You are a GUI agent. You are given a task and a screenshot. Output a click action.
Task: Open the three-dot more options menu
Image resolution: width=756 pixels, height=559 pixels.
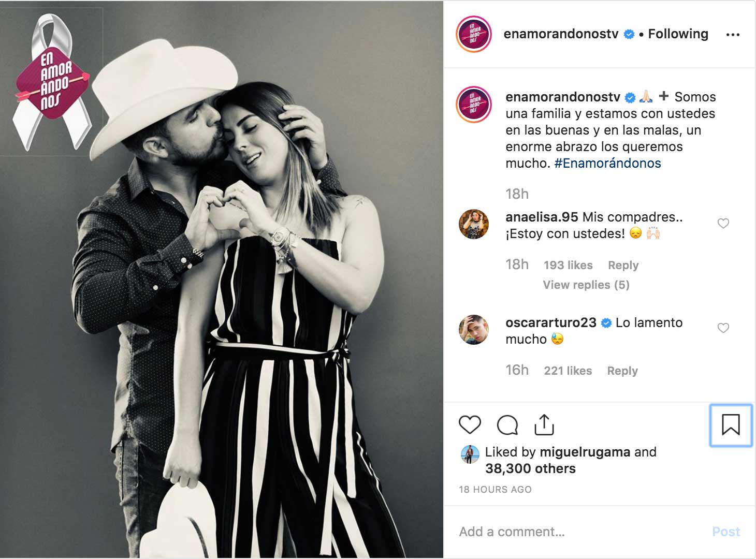(733, 35)
